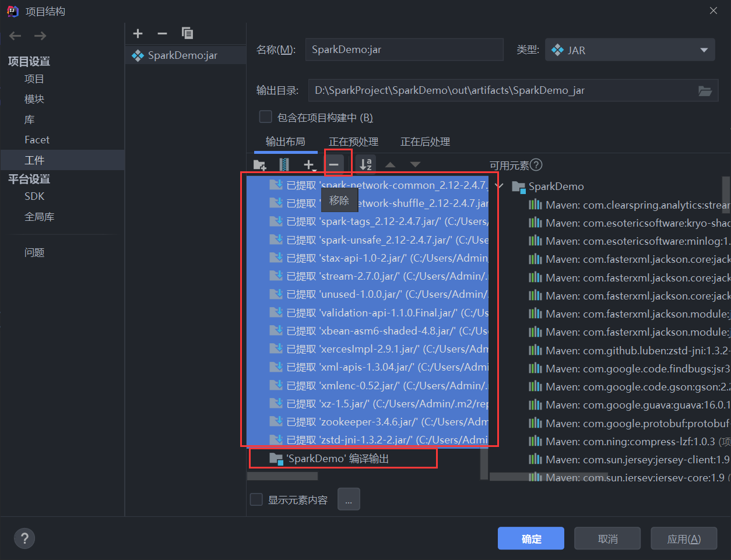Click the output layout horizontal scrollbar
The image size is (731, 560).
283,476
